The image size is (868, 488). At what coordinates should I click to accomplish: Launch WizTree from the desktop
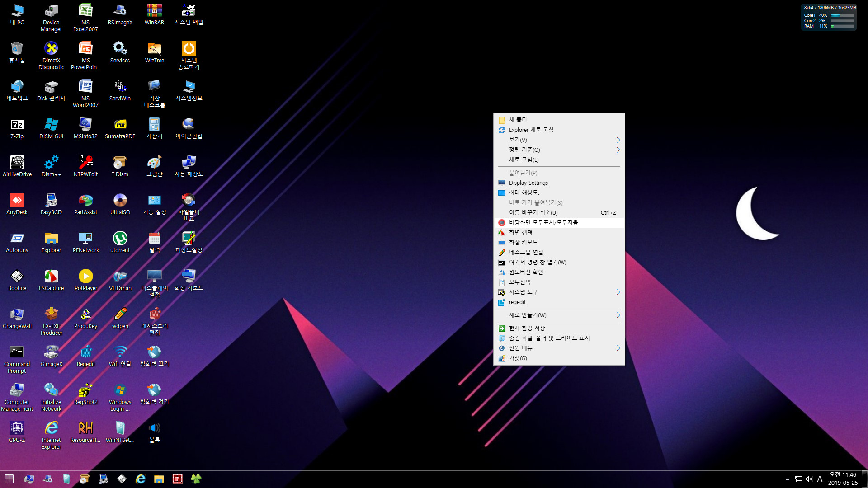click(154, 53)
